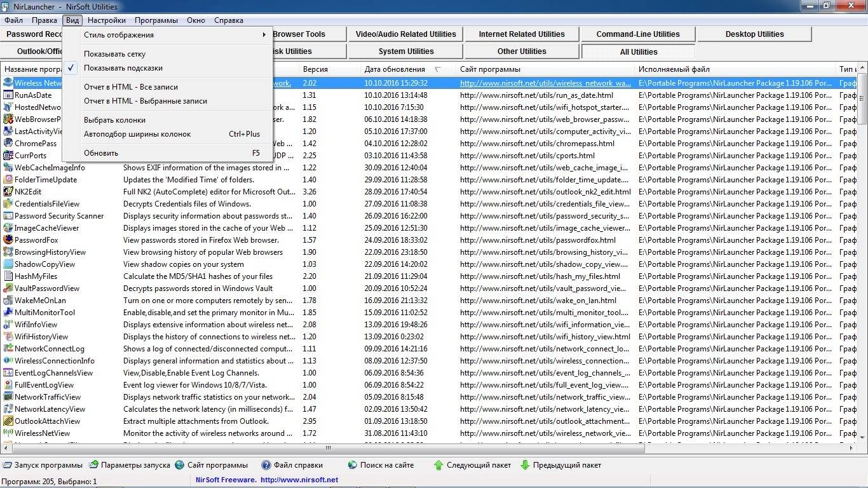Viewport: 868px width, 488px height.
Task: Select 'Обновить' in the Вид menu
Action: pos(168,153)
